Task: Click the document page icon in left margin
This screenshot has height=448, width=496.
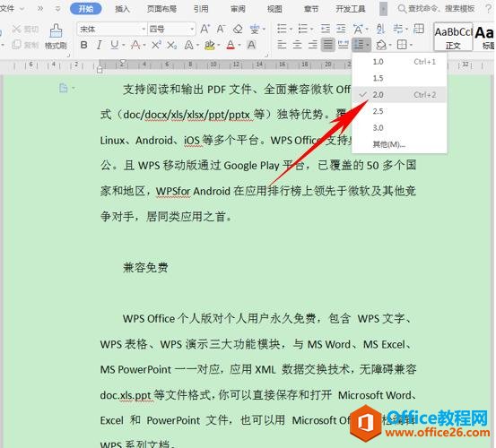Action: pyautogui.click(x=64, y=88)
